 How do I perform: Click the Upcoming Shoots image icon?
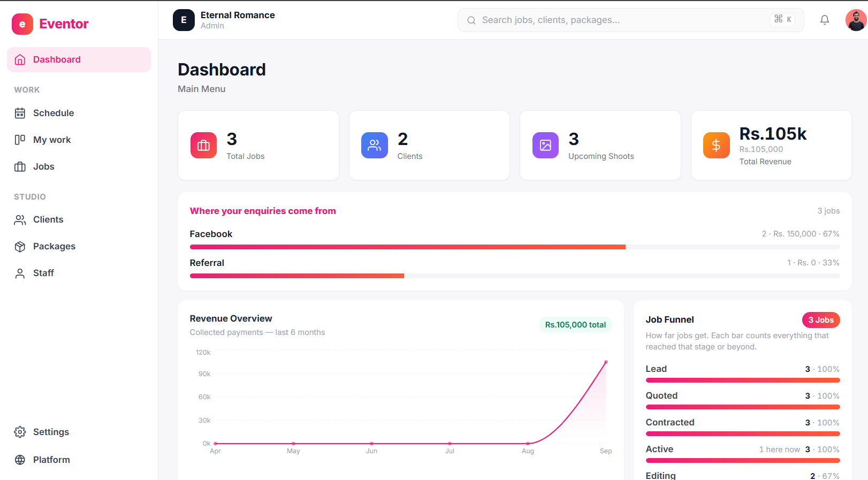point(545,146)
